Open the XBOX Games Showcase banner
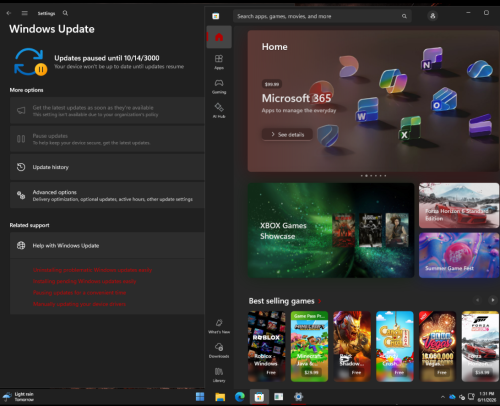 click(x=331, y=230)
